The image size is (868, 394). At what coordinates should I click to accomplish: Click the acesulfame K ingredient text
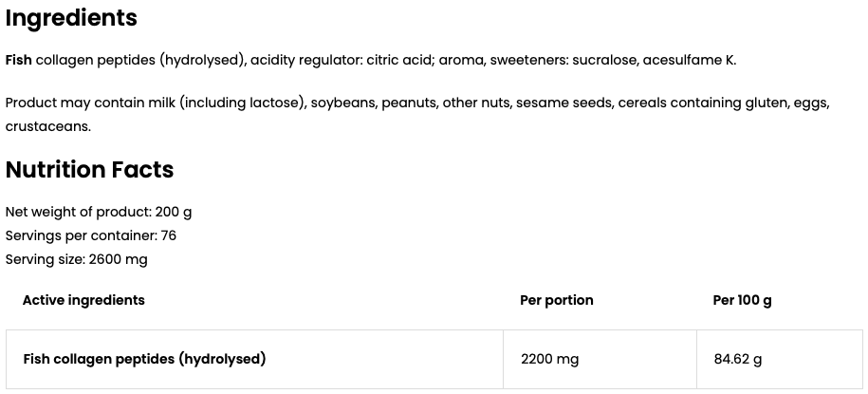[x=690, y=61]
